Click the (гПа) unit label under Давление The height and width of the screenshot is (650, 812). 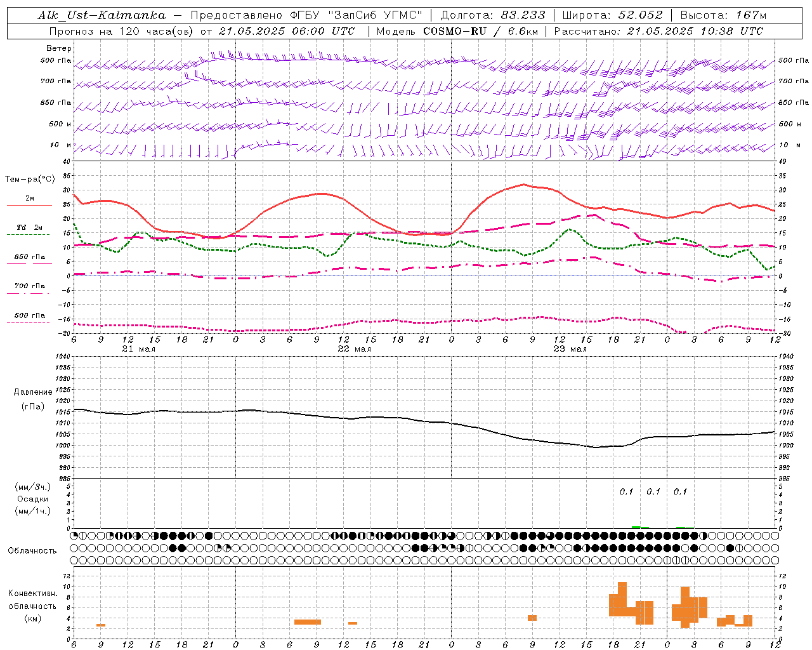(x=33, y=407)
